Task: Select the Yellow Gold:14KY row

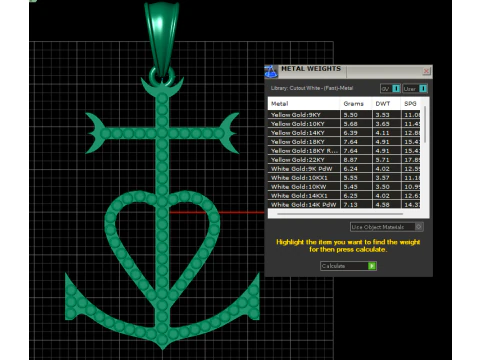Action: point(344,133)
